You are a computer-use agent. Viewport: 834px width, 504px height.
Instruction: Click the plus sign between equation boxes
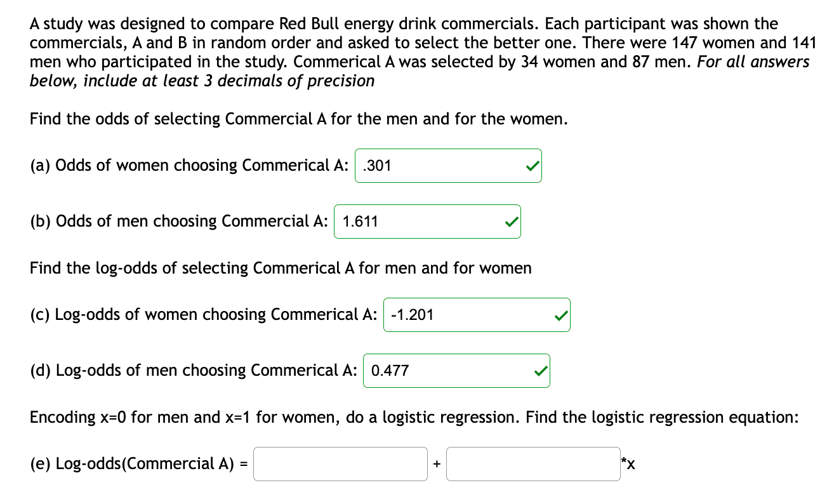[438, 464]
